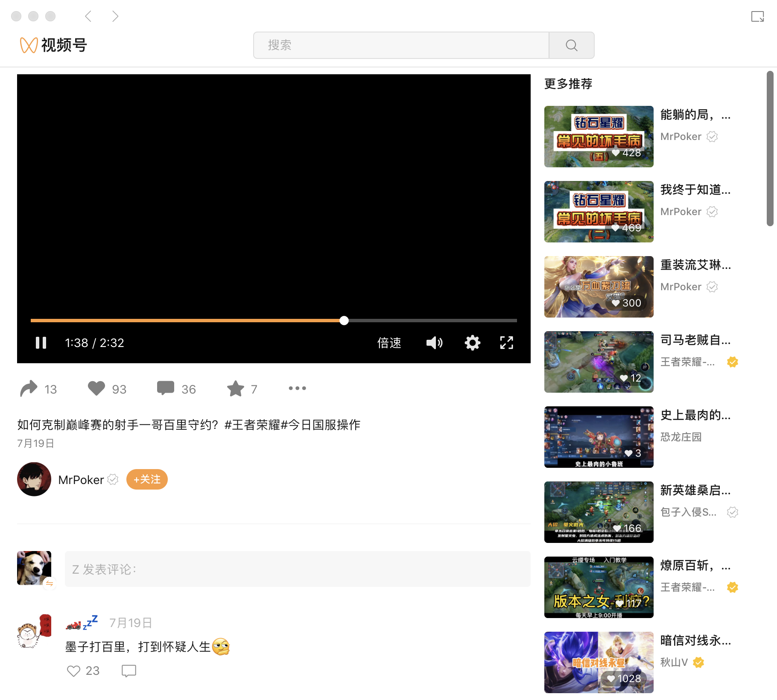The width and height of the screenshot is (777, 700).
Task: Open 钻石星耀常见的坏毛病(二) video thumbnail
Action: (599, 212)
